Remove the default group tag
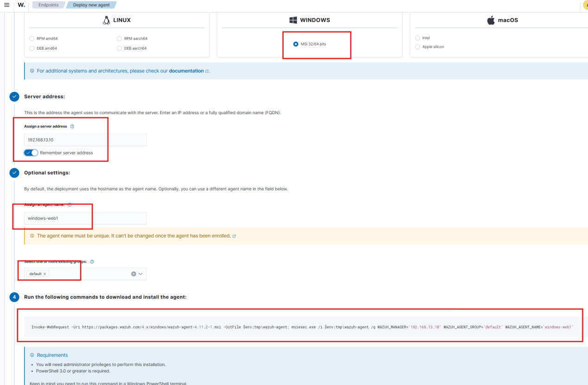Viewport: 588px width, 385px height. tap(44, 274)
